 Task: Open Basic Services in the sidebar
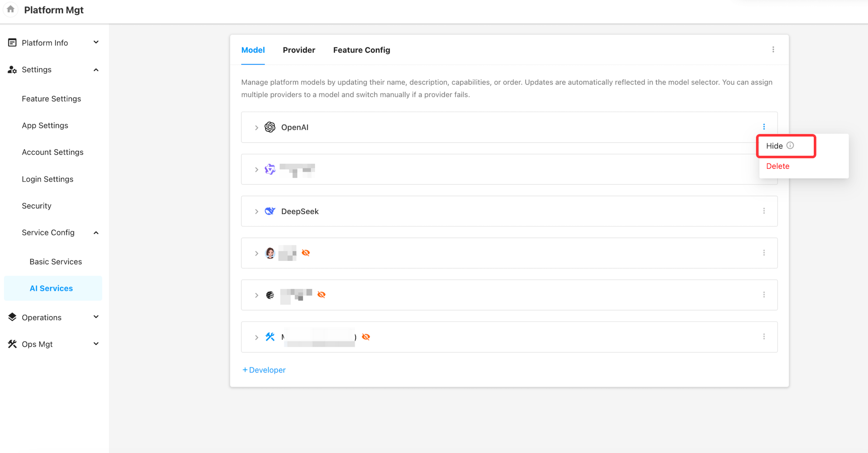tap(56, 262)
